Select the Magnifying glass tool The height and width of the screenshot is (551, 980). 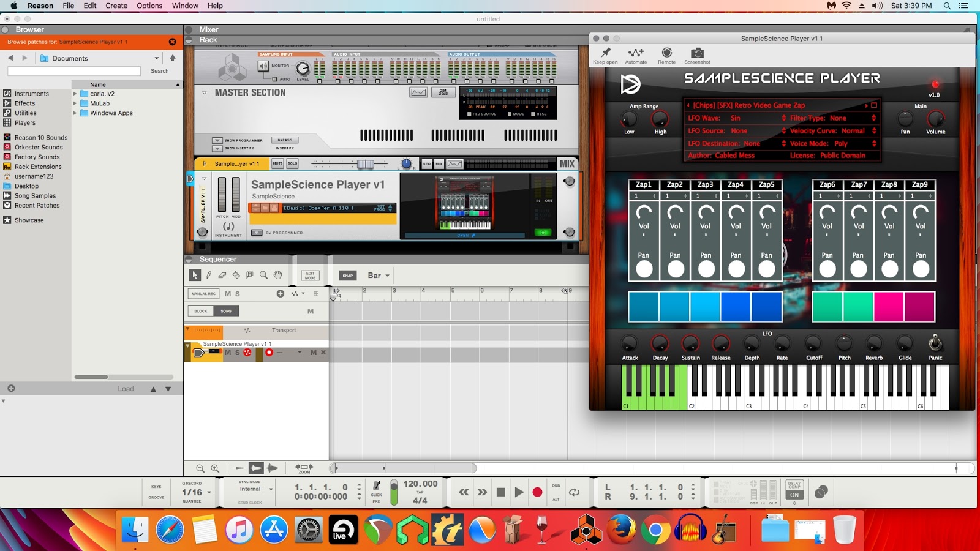coord(263,275)
